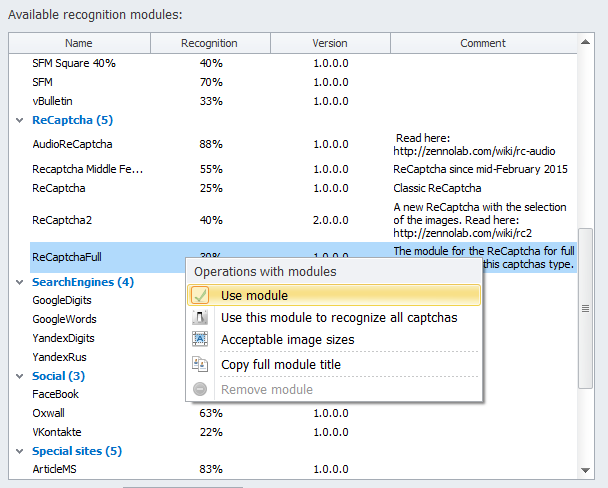Collapse the ReCaptcha (5) group
This screenshot has height=488, width=608.
pos(19,120)
